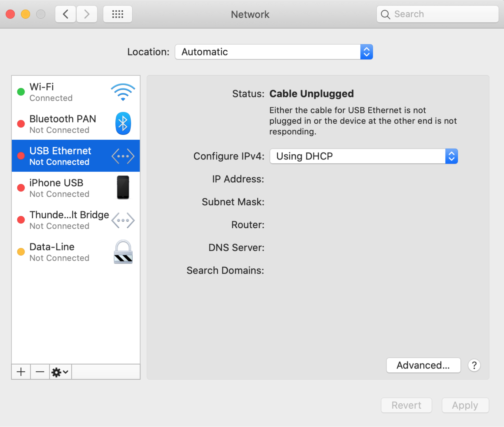Click the Revert button
The height and width of the screenshot is (427, 504).
[406, 405]
